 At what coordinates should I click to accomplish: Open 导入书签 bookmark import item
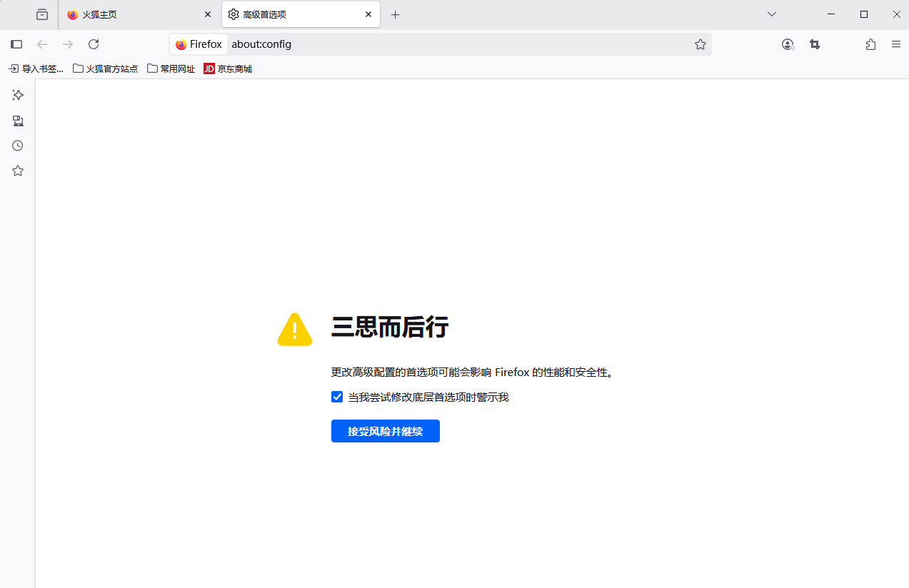36,69
